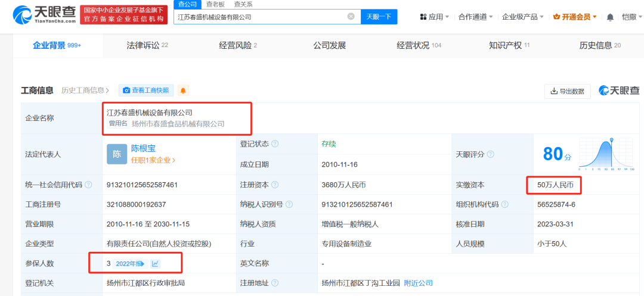Screen dimensions: 644x296
Task: Click the 附近公司 link
Action: point(419,283)
